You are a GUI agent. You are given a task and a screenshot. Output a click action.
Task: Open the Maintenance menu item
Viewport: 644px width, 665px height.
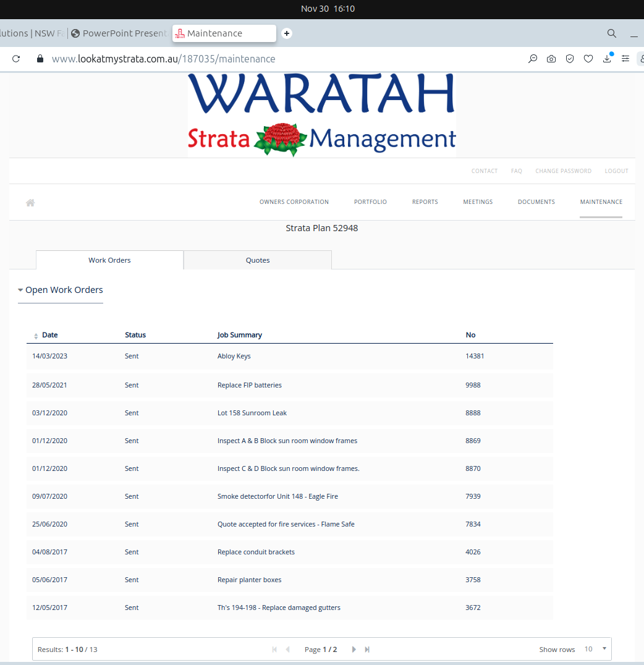[x=601, y=202]
